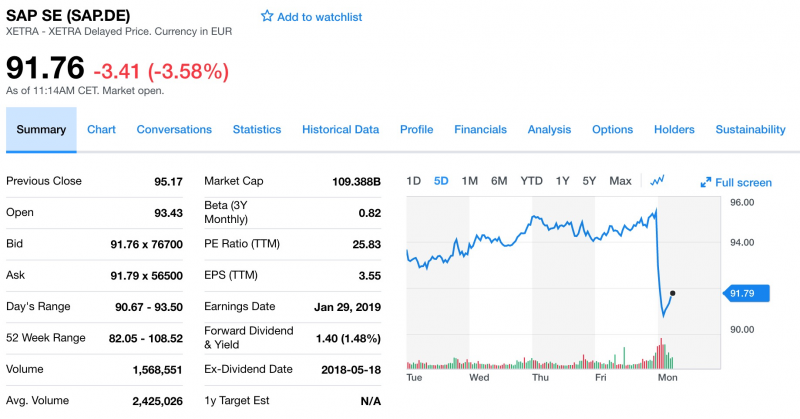Click the 1y Target Est N/A value
This screenshot has width=800, height=419.
[x=370, y=401]
